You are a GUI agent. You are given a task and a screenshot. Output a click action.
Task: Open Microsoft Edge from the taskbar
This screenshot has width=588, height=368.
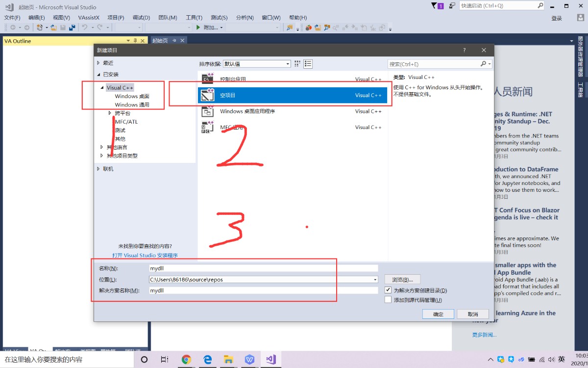tap(207, 359)
